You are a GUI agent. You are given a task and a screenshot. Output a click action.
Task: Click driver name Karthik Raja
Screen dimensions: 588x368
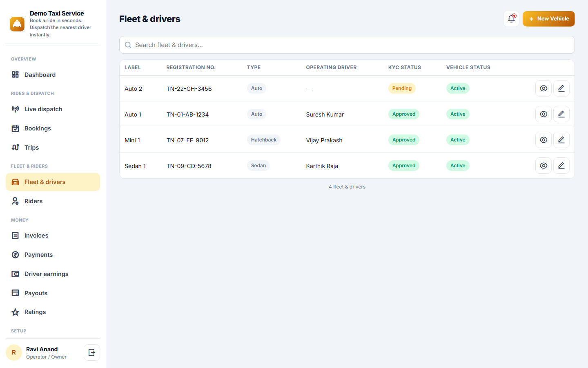(322, 166)
